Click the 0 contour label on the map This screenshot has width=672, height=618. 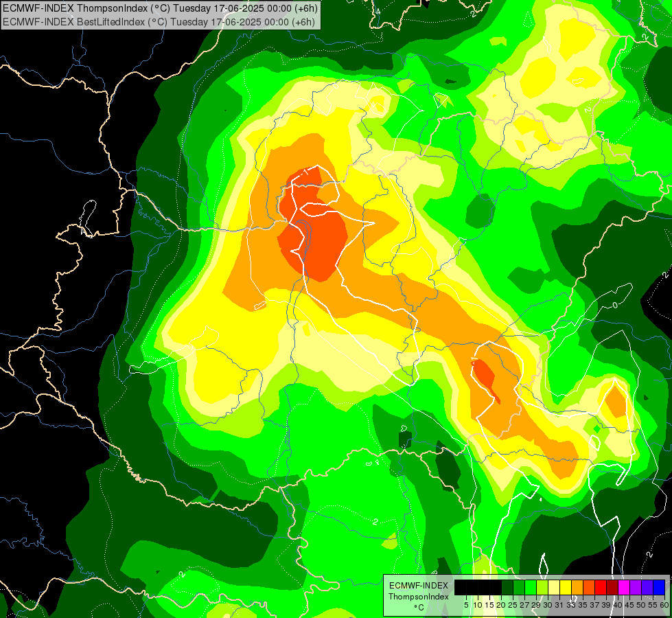coord(616,306)
